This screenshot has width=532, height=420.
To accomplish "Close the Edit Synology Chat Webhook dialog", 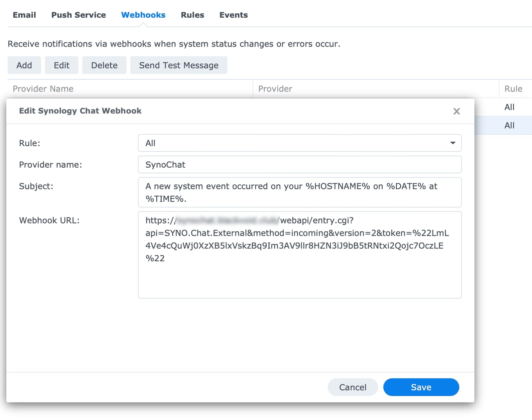I will pyautogui.click(x=457, y=111).
